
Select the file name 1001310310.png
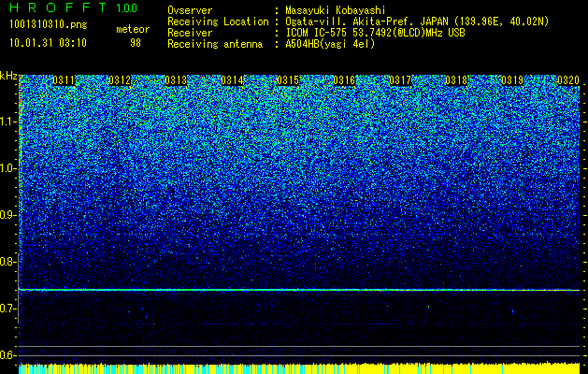click(x=49, y=25)
